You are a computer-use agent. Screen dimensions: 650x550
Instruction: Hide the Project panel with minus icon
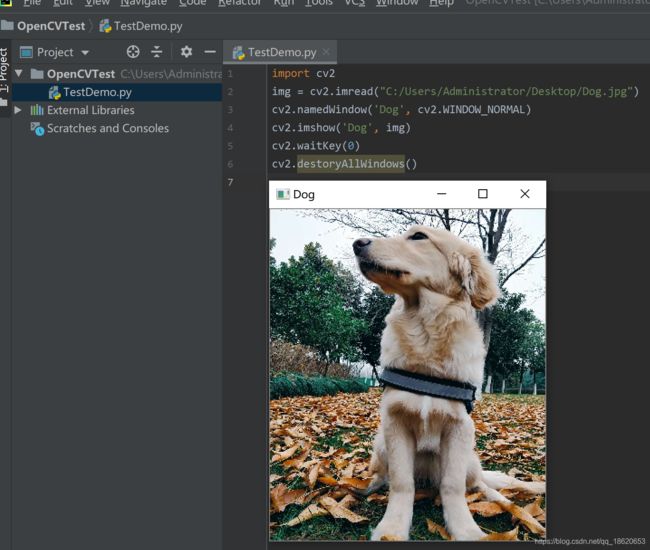click(210, 52)
